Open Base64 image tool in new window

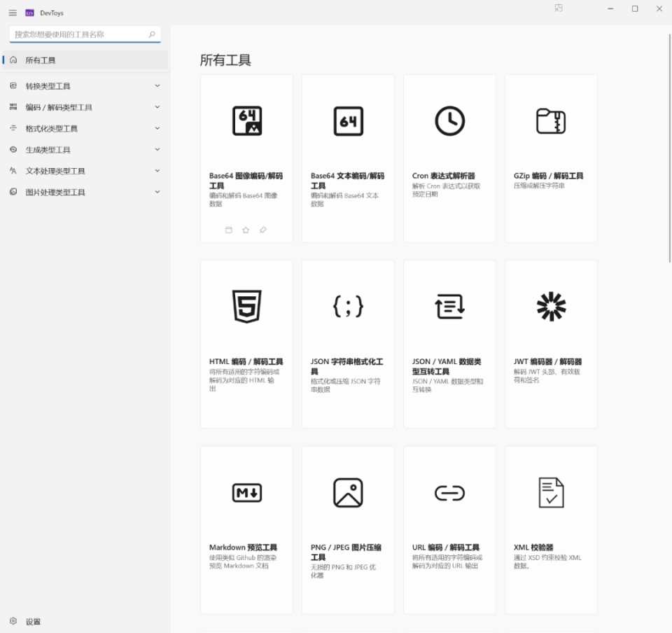229,230
